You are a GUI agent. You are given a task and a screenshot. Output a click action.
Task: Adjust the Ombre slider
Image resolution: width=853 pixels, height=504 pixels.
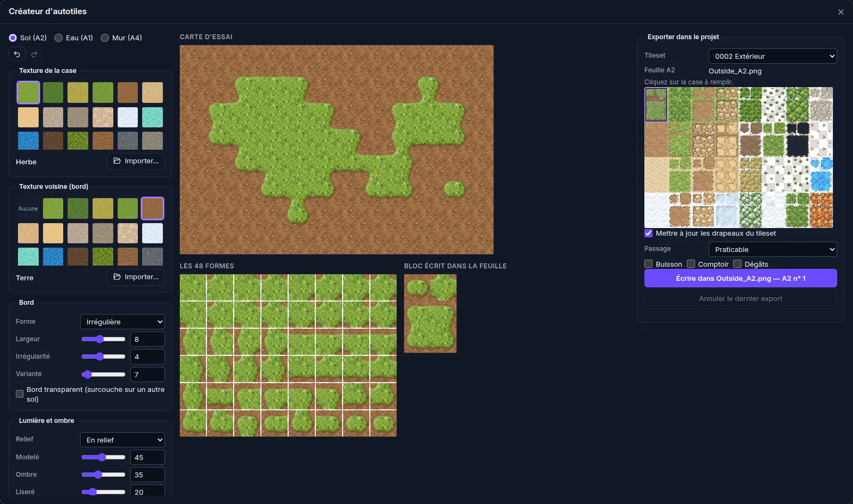pyautogui.click(x=103, y=475)
